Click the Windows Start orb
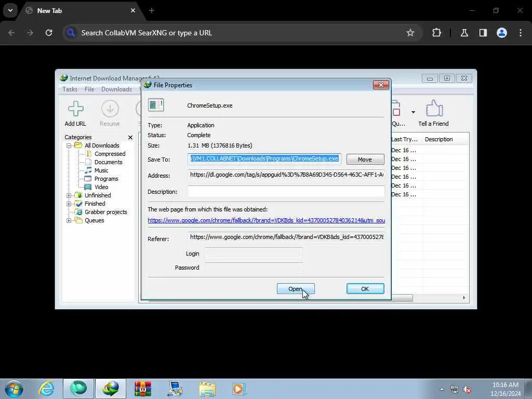This screenshot has height=399, width=532. 14,389
